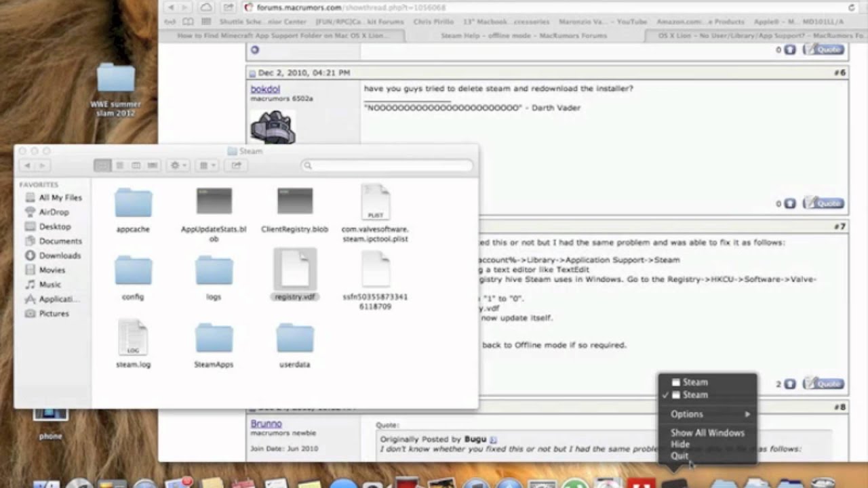The width and height of the screenshot is (868, 488).
Task: Open Desktop in Finder sidebar
Action: (x=47, y=226)
